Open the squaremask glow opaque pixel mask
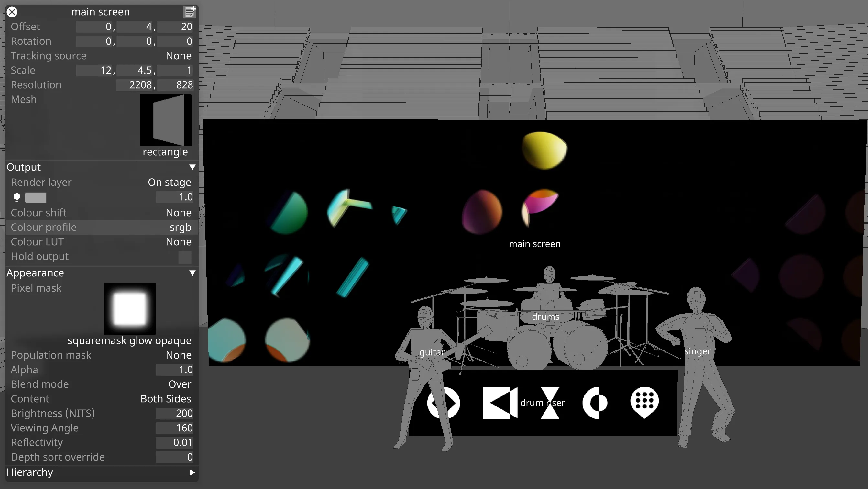The height and width of the screenshot is (489, 868). click(130, 309)
